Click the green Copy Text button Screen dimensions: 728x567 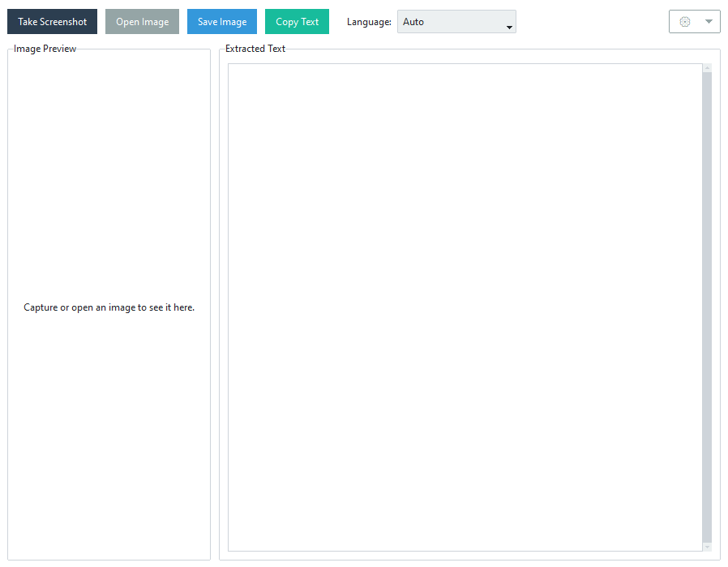(x=297, y=22)
